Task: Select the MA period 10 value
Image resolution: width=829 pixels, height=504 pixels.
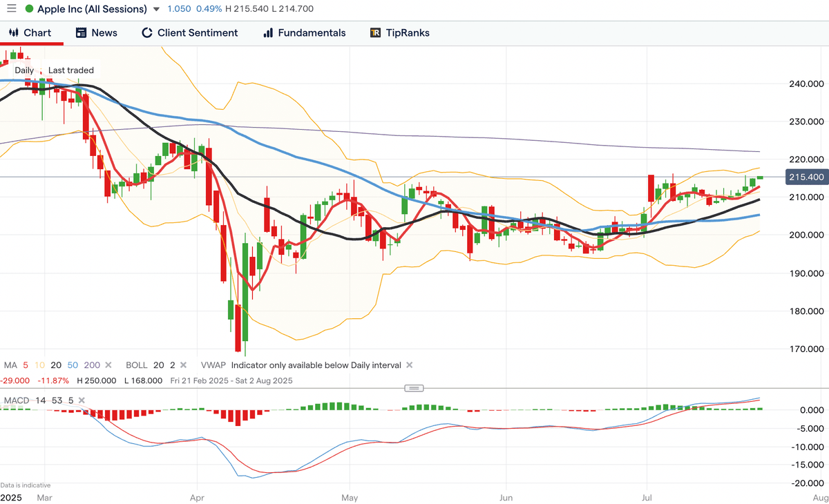Action: [39, 365]
